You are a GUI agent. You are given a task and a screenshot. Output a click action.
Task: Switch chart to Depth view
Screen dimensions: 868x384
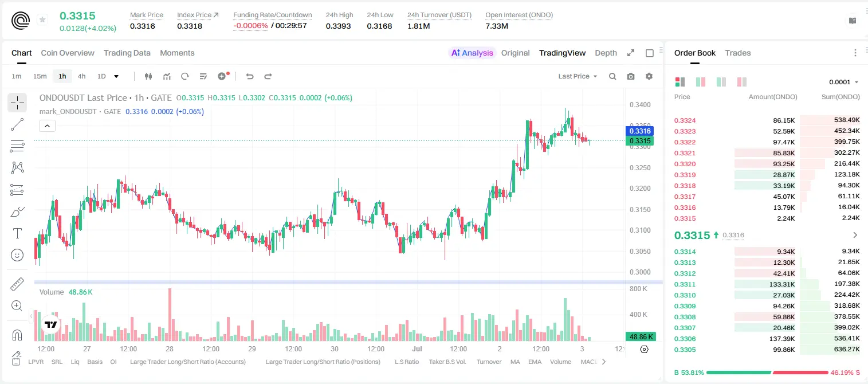click(x=606, y=53)
